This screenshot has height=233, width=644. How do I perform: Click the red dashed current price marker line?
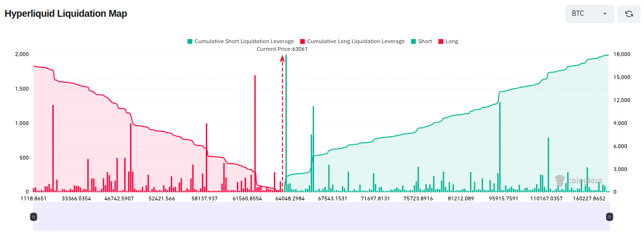point(282,125)
